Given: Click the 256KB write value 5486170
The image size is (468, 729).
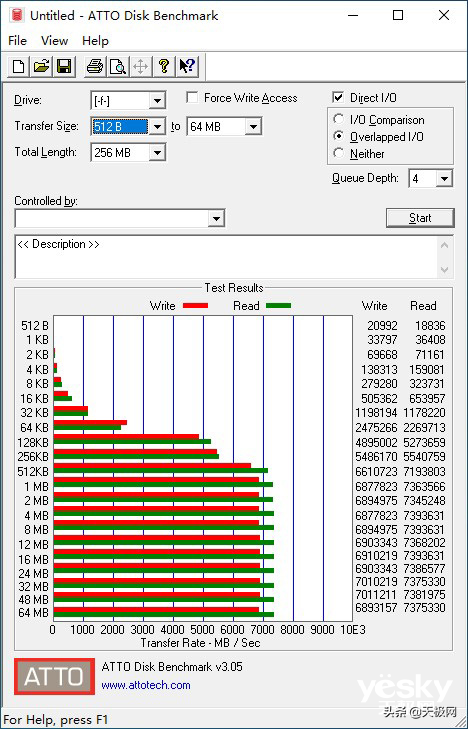Looking at the screenshot, I should (x=377, y=457).
